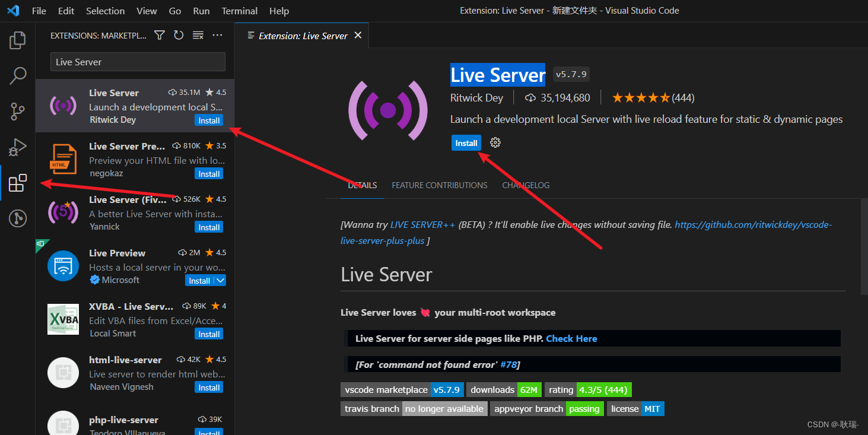Click the Live Preview Microsoft icon
The image size is (868, 435).
[63, 266]
